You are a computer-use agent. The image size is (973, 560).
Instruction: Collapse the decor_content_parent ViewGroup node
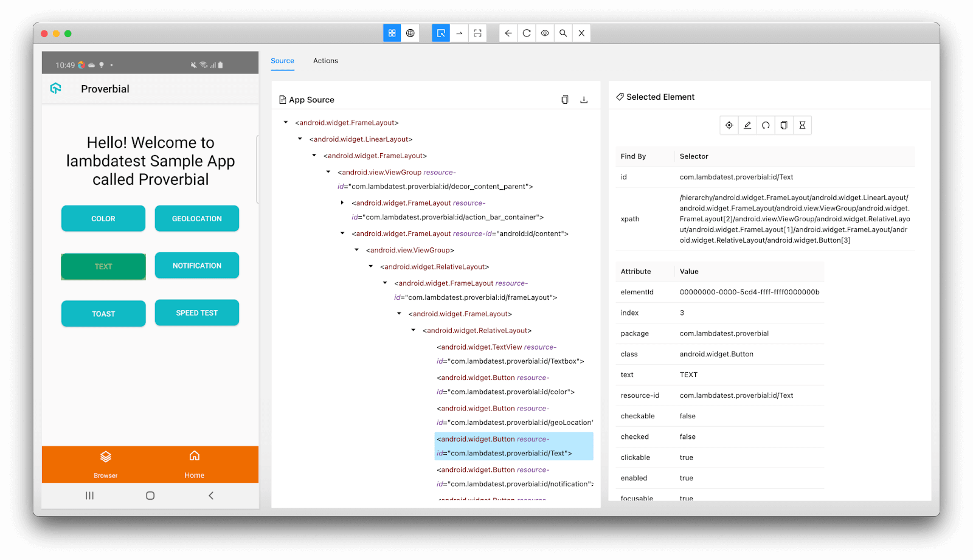[x=328, y=172]
